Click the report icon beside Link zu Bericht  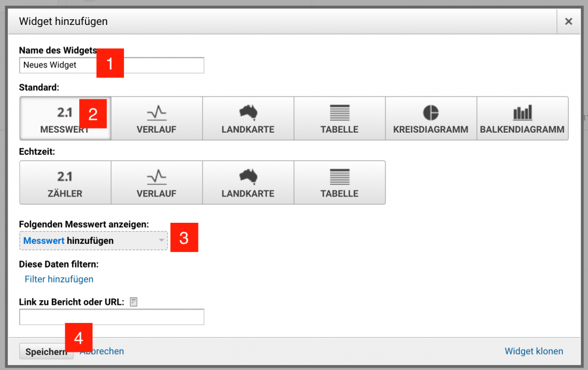pos(133,302)
